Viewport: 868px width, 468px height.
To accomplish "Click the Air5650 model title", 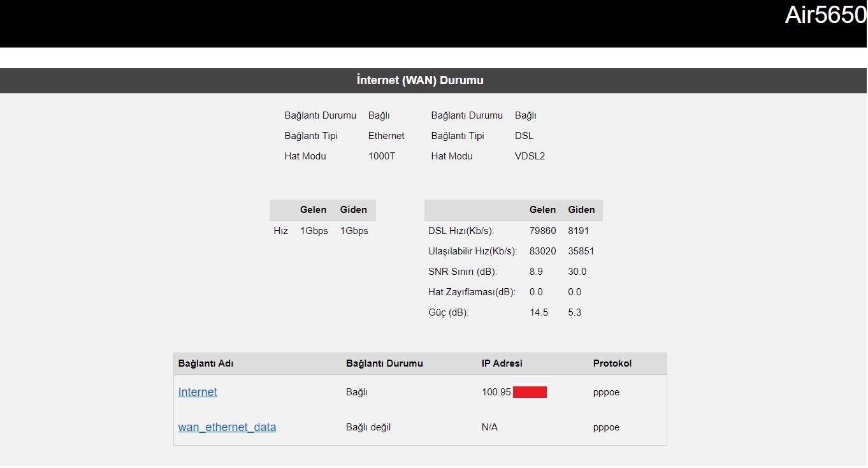I will pos(825,15).
